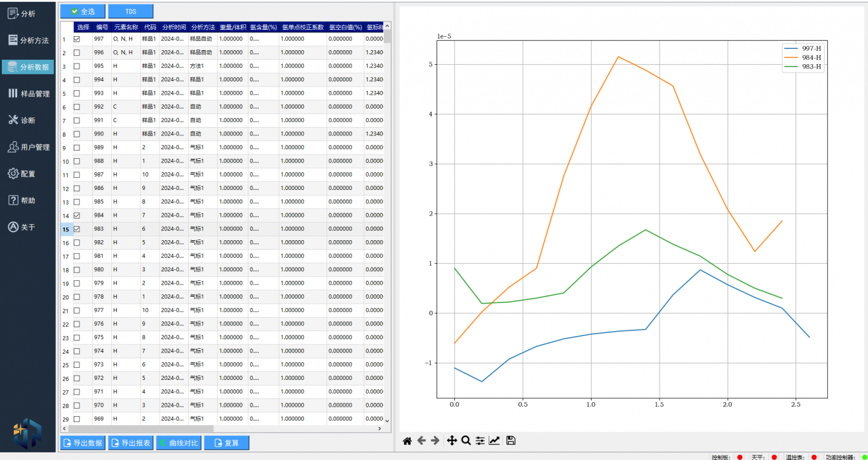
Task: Click the 元素名称 column header
Action: pyautogui.click(x=126, y=27)
